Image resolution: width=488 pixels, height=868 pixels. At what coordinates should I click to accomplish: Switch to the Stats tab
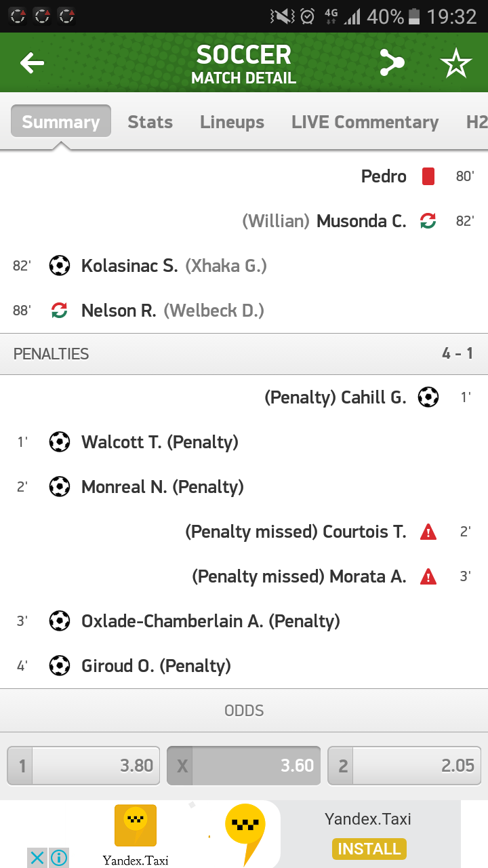[150, 122]
